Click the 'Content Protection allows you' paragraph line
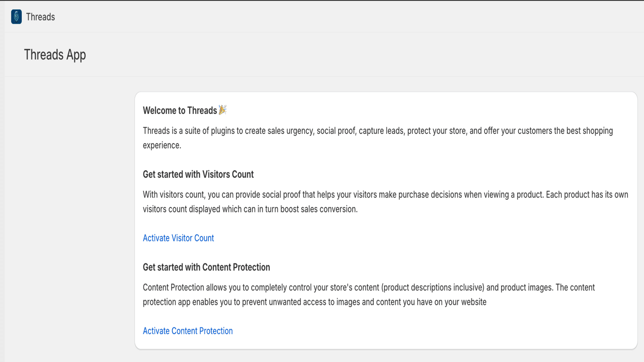The height and width of the screenshot is (362, 644). click(x=368, y=288)
